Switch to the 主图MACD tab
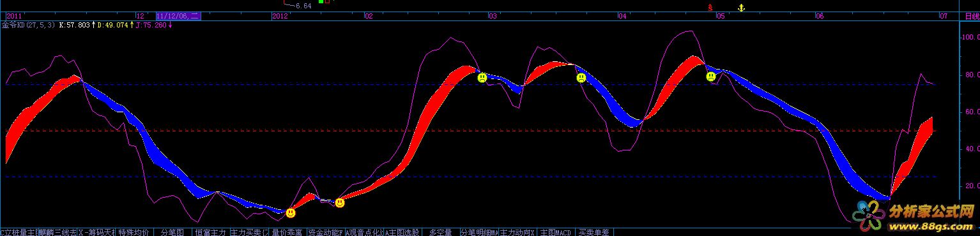 555,232
